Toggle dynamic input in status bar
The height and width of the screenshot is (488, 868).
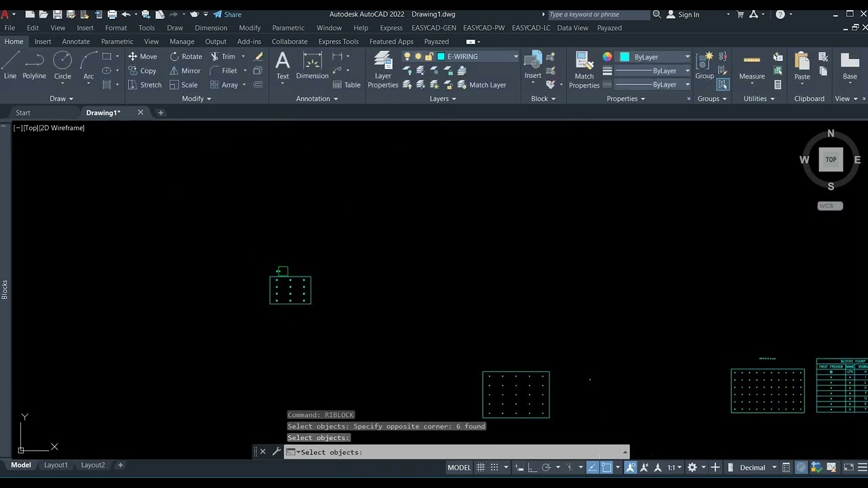[x=519, y=468]
